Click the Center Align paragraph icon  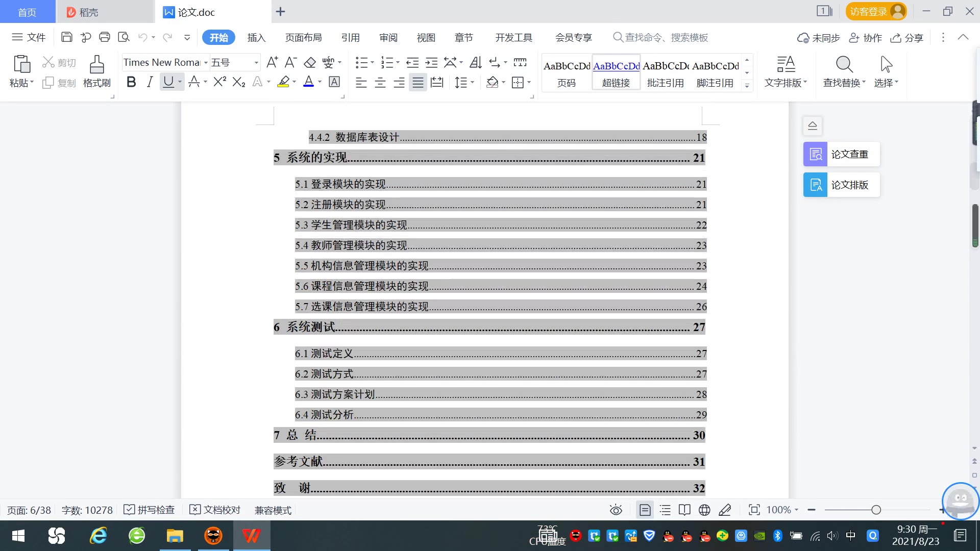pos(380,83)
